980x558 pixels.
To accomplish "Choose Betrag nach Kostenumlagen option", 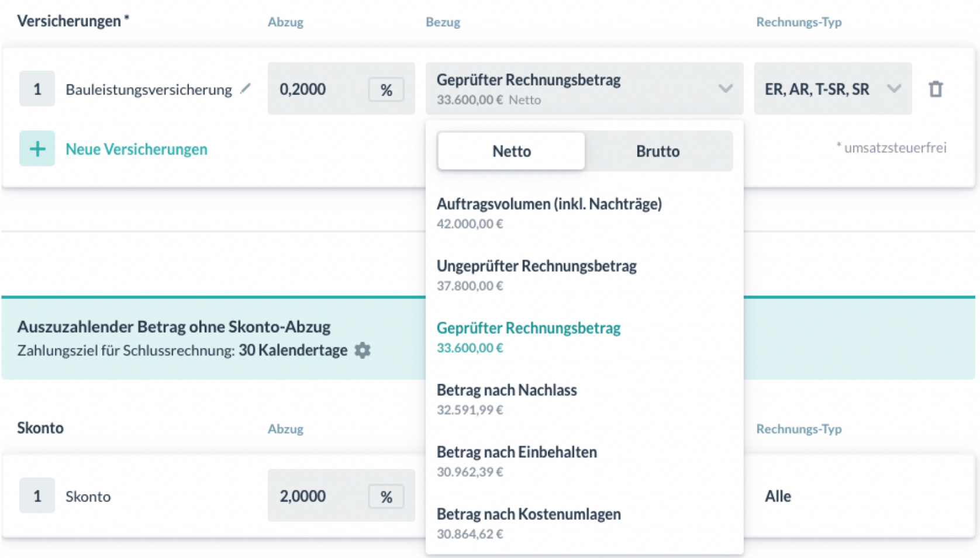I will click(x=529, y=522).
